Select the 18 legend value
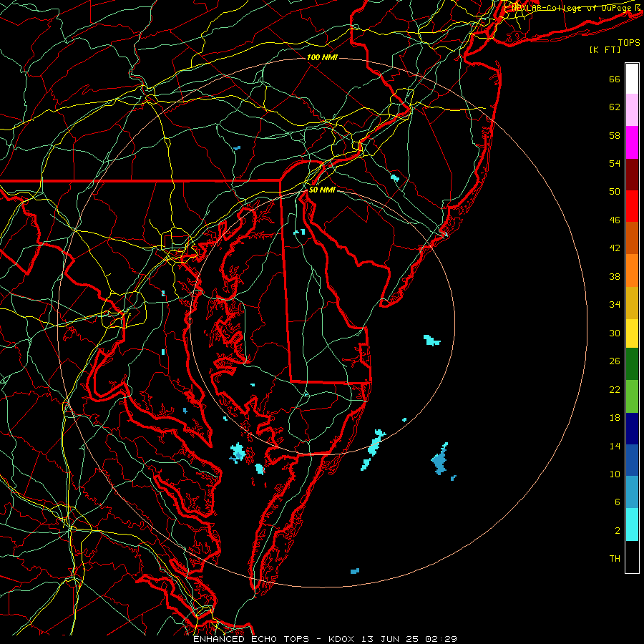This screenshot has width=644, height=644. [615, 418]
